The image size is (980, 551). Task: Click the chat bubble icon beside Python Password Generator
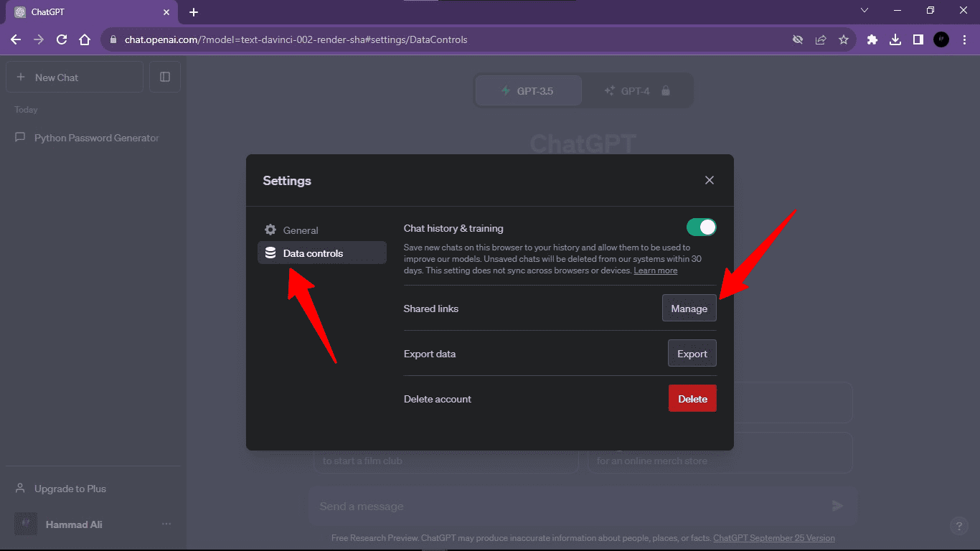20,138
